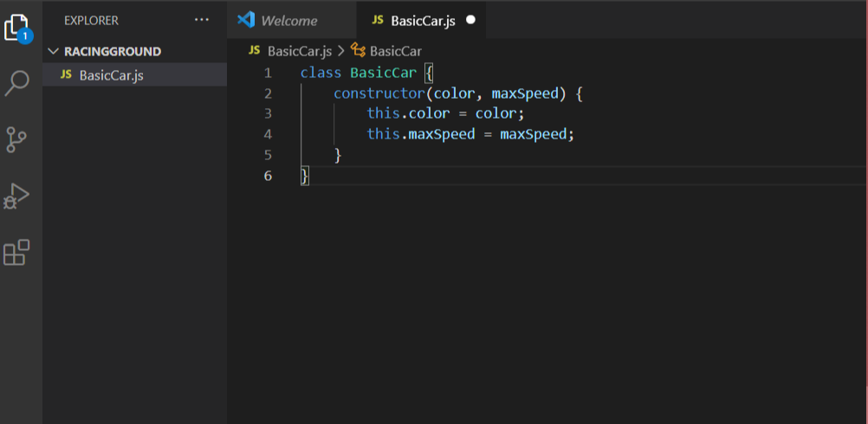The width and height of the screenshot is (868, 424).
Task: Open the Source Control view
Action: (x=16, y=139)
